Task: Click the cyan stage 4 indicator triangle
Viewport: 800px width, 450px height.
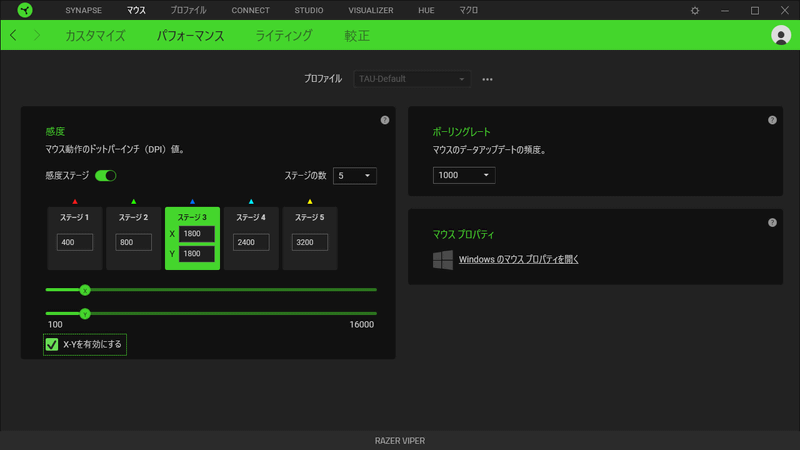Action: tap(251, 202)
